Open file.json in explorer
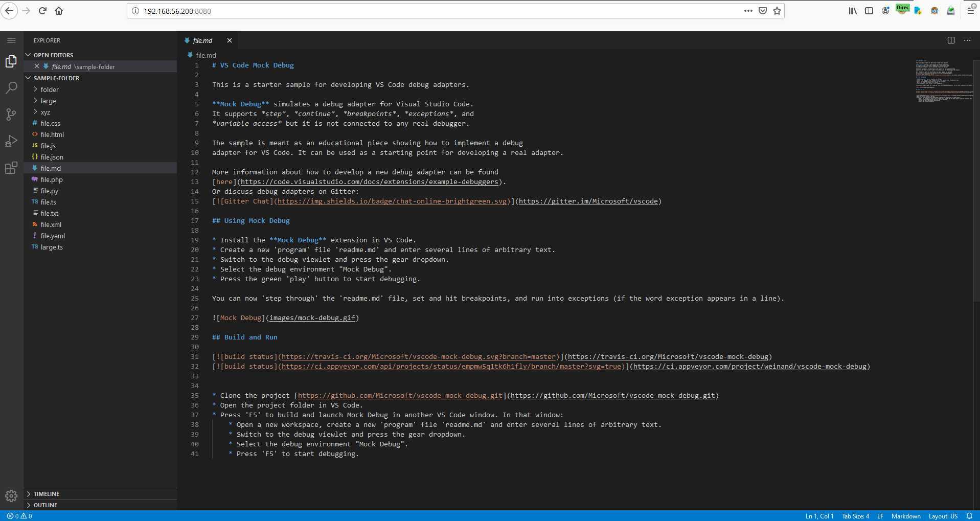This screenshot has height=521, width=980. pyautogui.click(x=100, y=157)
